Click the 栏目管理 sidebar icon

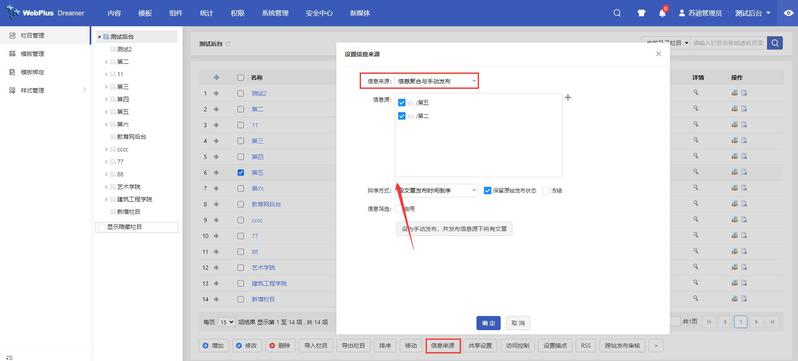pos(12,36)
